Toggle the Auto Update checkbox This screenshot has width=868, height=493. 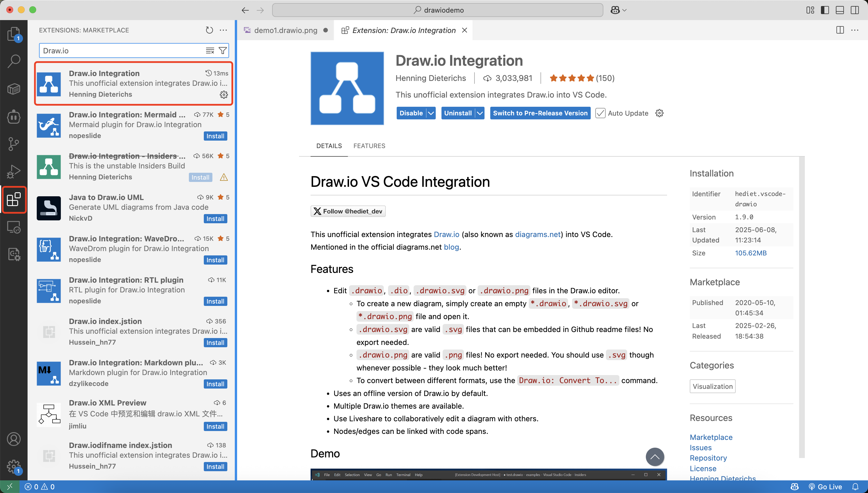tap(600, 113)
